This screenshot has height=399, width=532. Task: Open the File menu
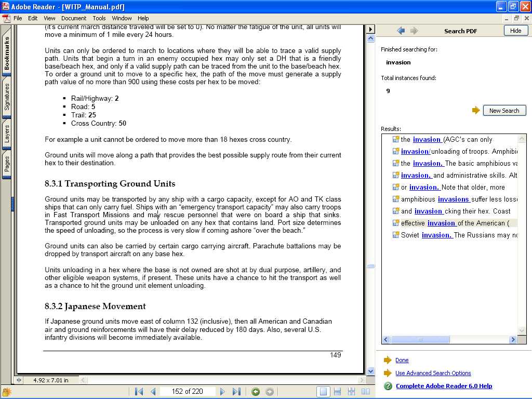pos(18,18)
